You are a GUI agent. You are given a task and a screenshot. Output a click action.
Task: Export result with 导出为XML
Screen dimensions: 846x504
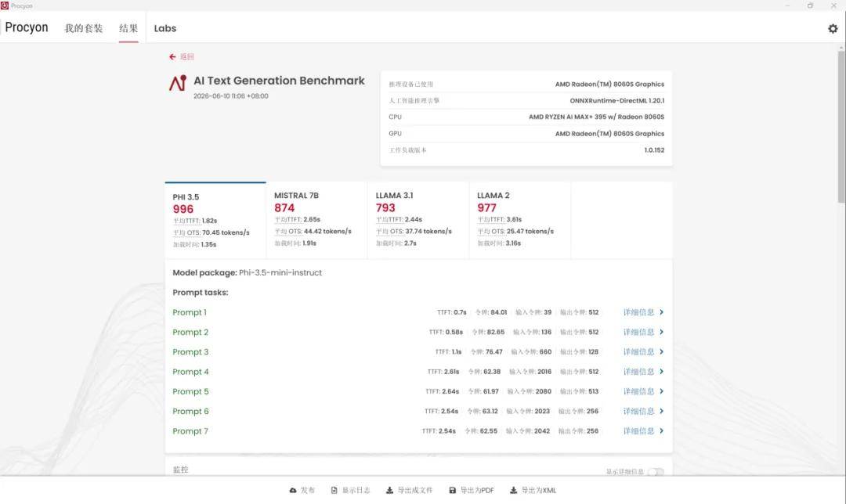point(533,490)
